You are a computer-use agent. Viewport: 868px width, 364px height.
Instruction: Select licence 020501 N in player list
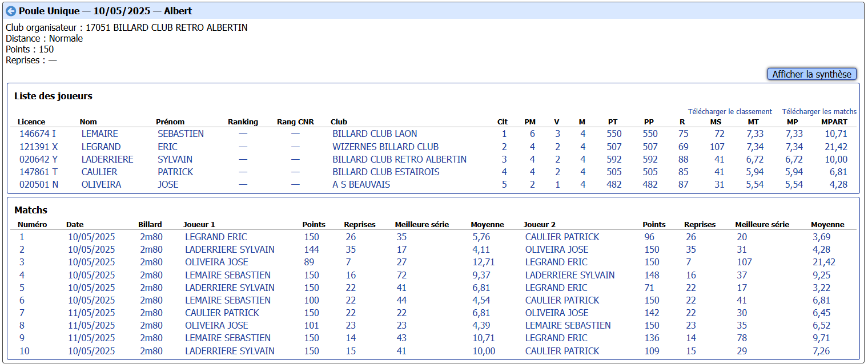click(38, 184)
